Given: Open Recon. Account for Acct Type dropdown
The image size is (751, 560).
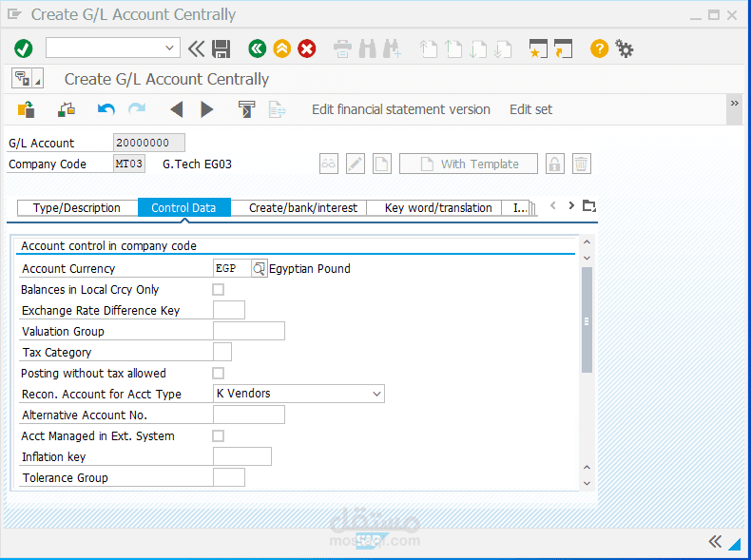Looking at the screenshot, I should tap(377, 394).
